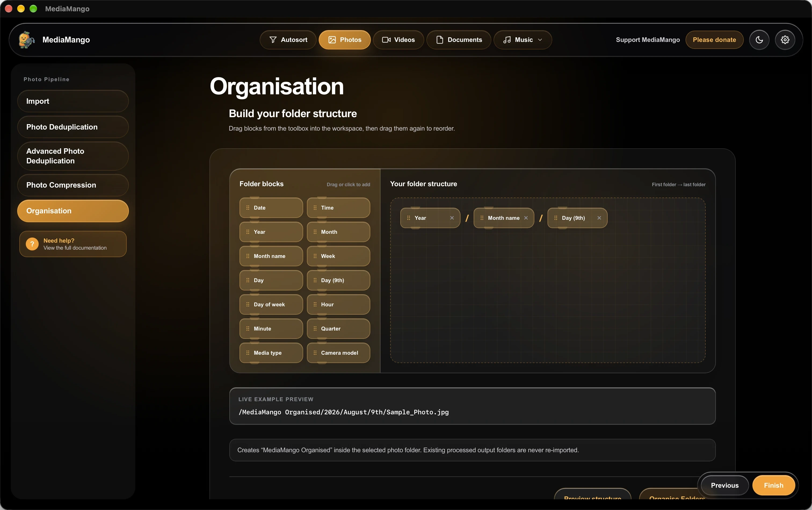Click drag handle on Minute toolbox block
The width and height of the screenshot is (812, 510).
coord(248,329)
